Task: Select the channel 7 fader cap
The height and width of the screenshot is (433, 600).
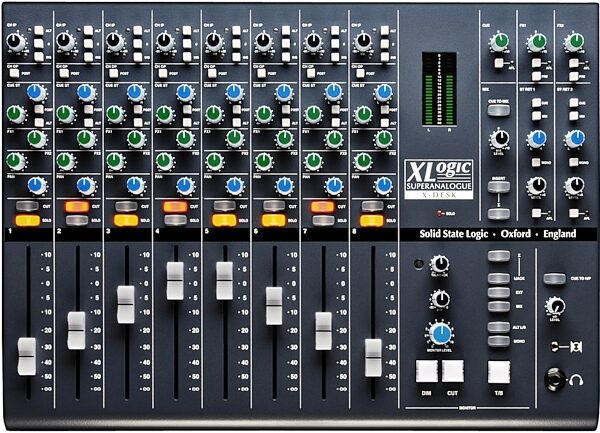Action: (323, 331)
